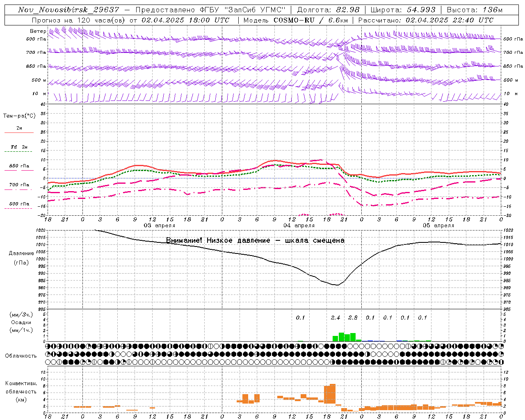Select the 500 м wind level label on the left axis

coord(39,80)
